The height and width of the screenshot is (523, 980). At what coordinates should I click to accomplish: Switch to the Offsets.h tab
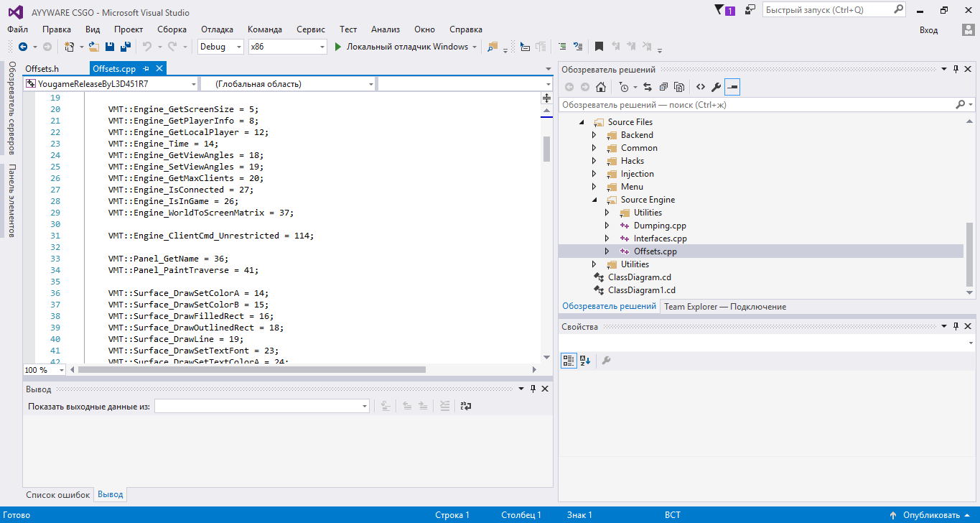pyautogui.click(x=42, y=69)
